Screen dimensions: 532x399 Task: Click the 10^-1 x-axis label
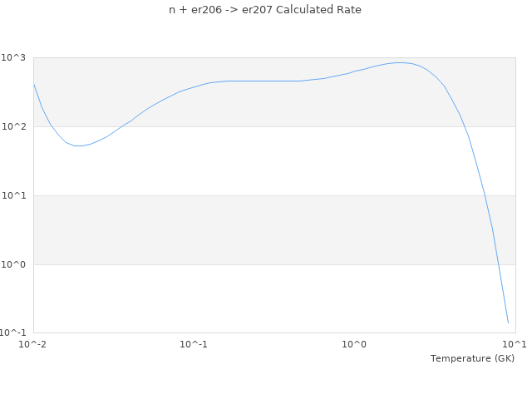[194, 344]
